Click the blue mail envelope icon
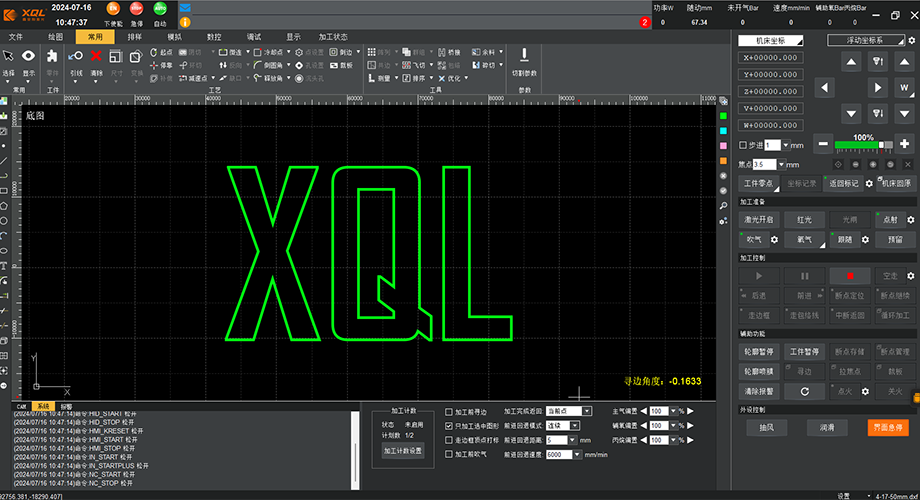This screenshot has height=500, width=920. tap(185, 8)
